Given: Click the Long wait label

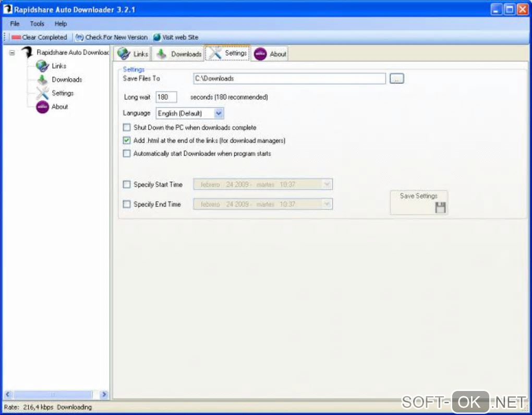Looking at the screenshot, I should 137,97.
